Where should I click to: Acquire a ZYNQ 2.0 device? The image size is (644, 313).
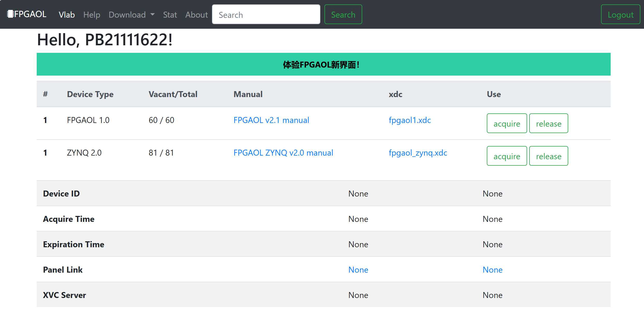click(x=506, y=156)
